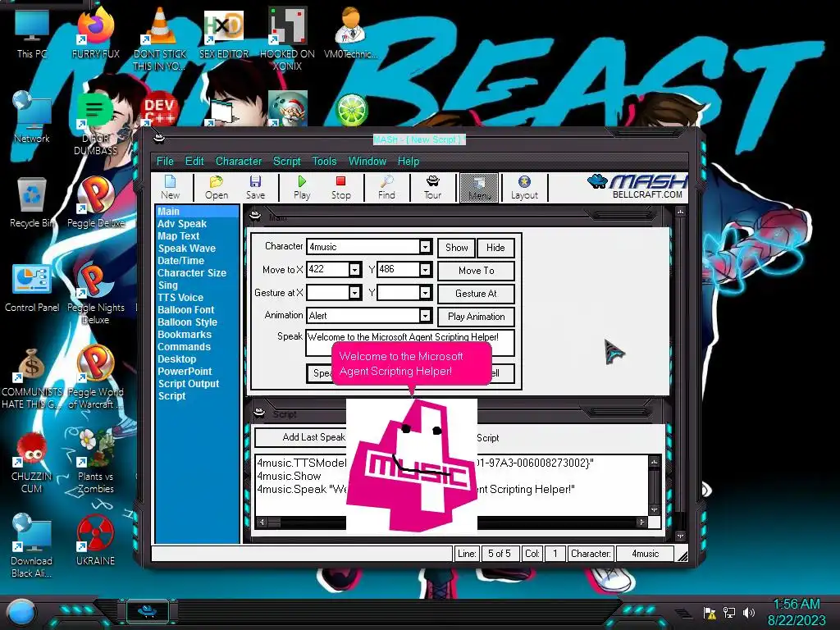840x630 pixels.
Task: Run the script with the green Play icon
Action: [x=302, y=188]
